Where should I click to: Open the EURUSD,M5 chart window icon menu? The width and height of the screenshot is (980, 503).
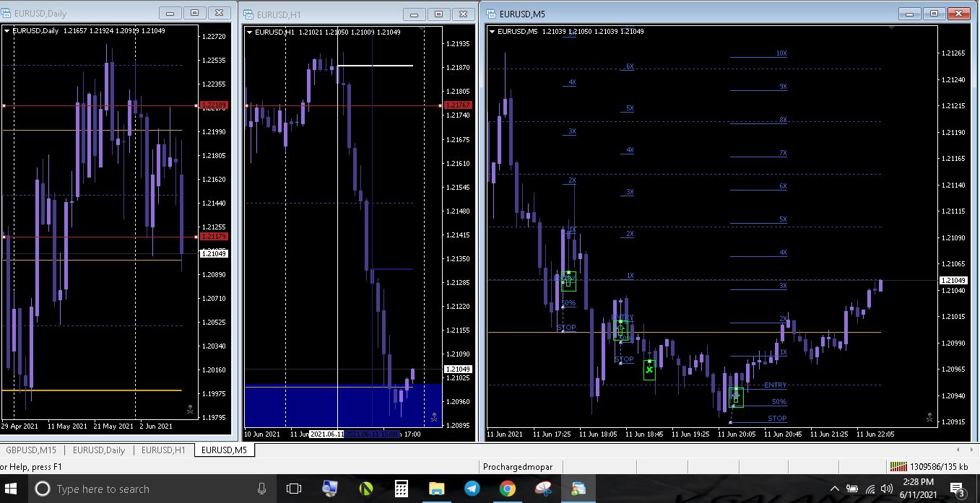click(491, 14)
